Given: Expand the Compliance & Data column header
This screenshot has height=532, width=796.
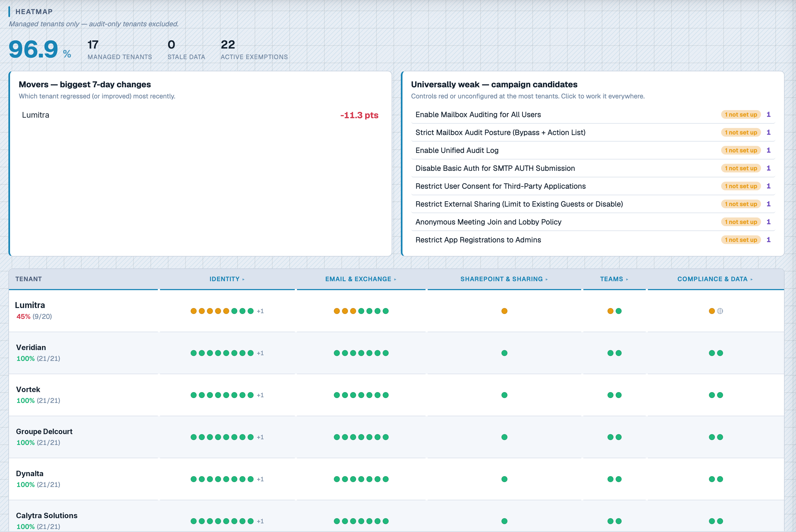Looking at the screenshot, I should pos(715,279).
